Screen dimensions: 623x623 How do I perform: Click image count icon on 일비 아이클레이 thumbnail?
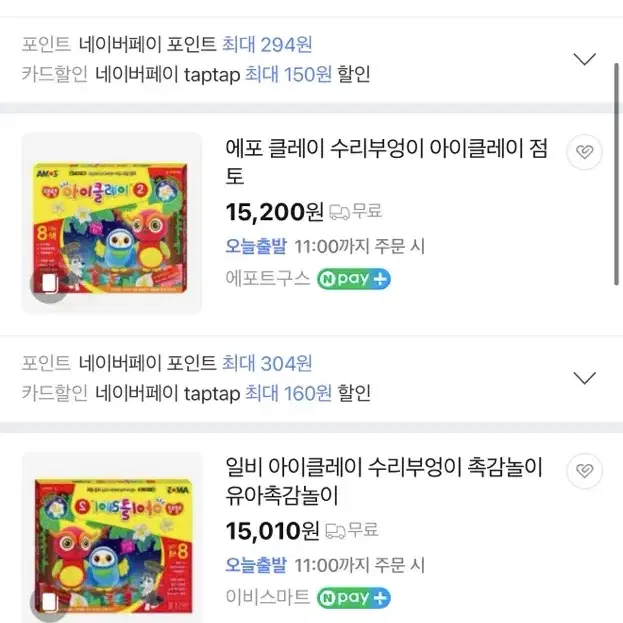(48, 603)
